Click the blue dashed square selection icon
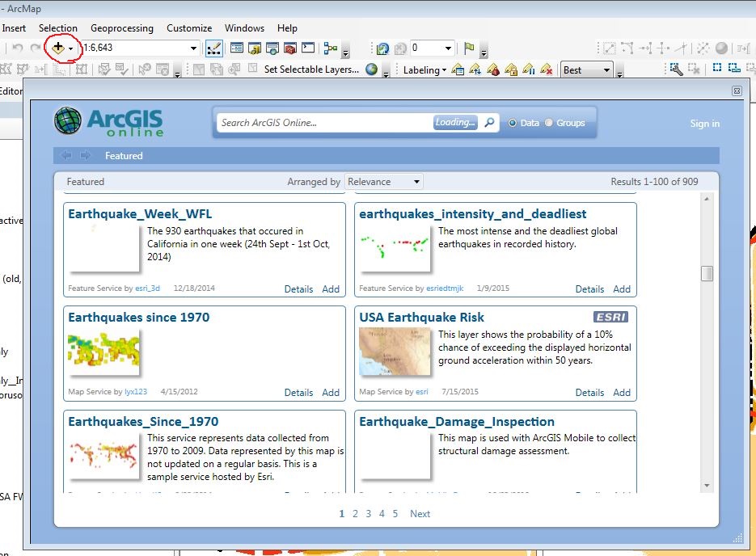756x556 pixels. (x=717, y=68)
